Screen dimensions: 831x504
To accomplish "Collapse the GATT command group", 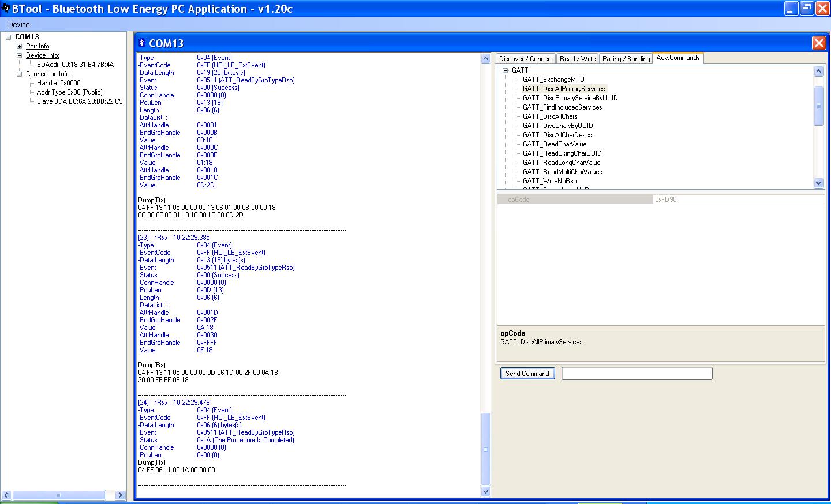I will (505, 70).
